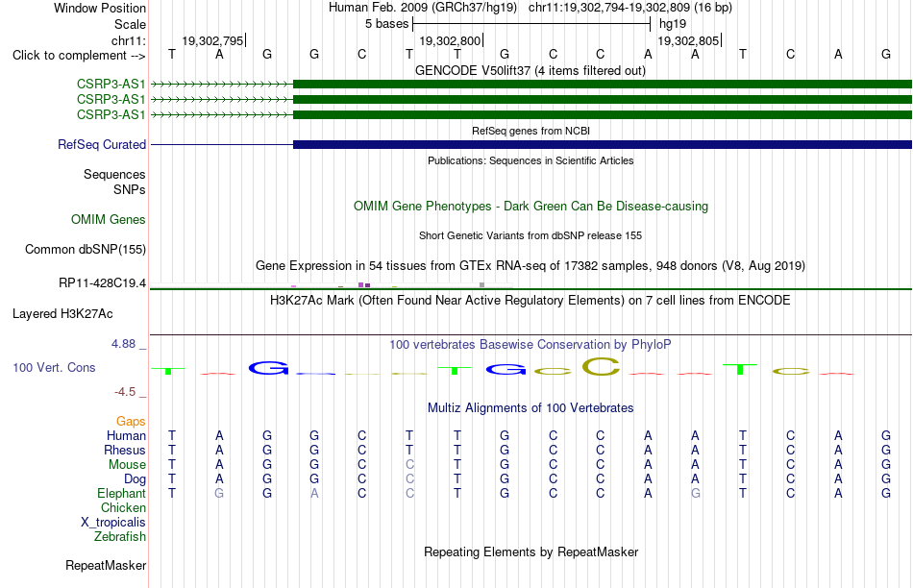Open the 100 Vert. Cons label

(54, 367)
